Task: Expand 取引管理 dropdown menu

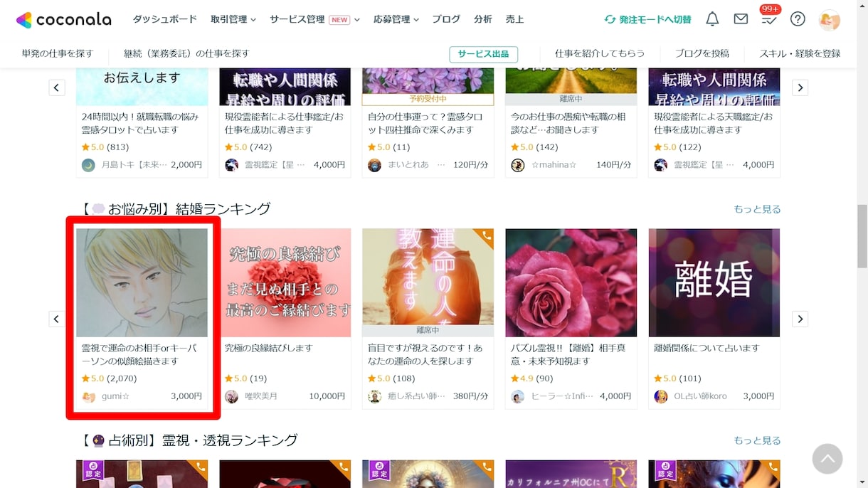Action: coord(233,19)
